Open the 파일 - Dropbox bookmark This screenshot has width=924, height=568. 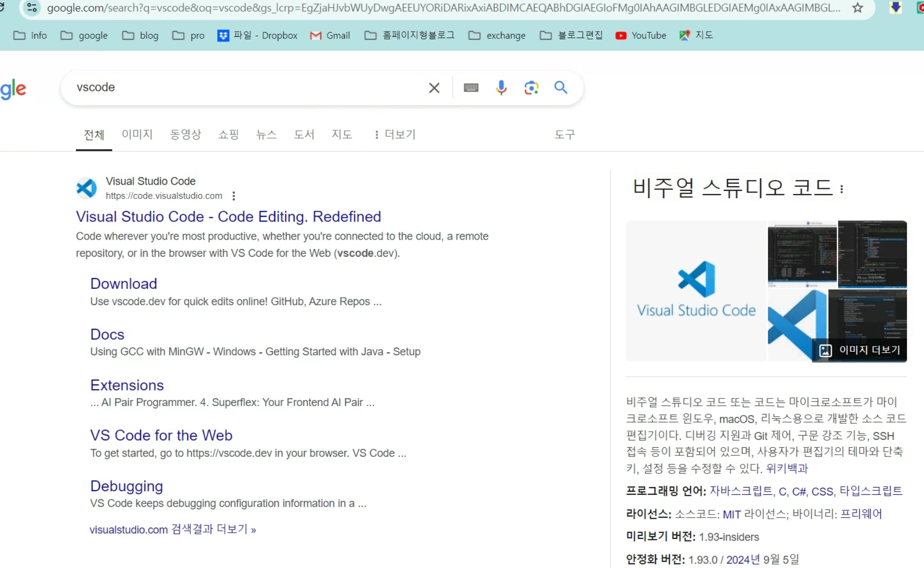click(257, 35)
